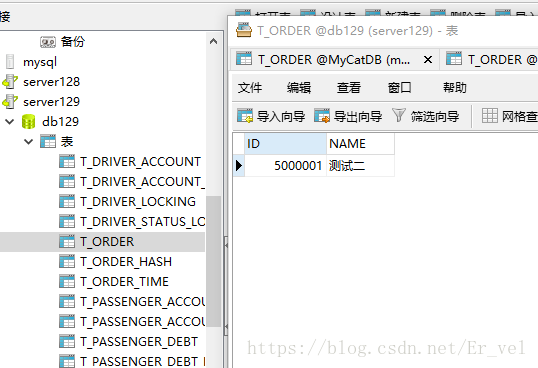Select the mysql entry in tree
The width and height of the screenshot is (538, 368).
(x=40, y=62)
